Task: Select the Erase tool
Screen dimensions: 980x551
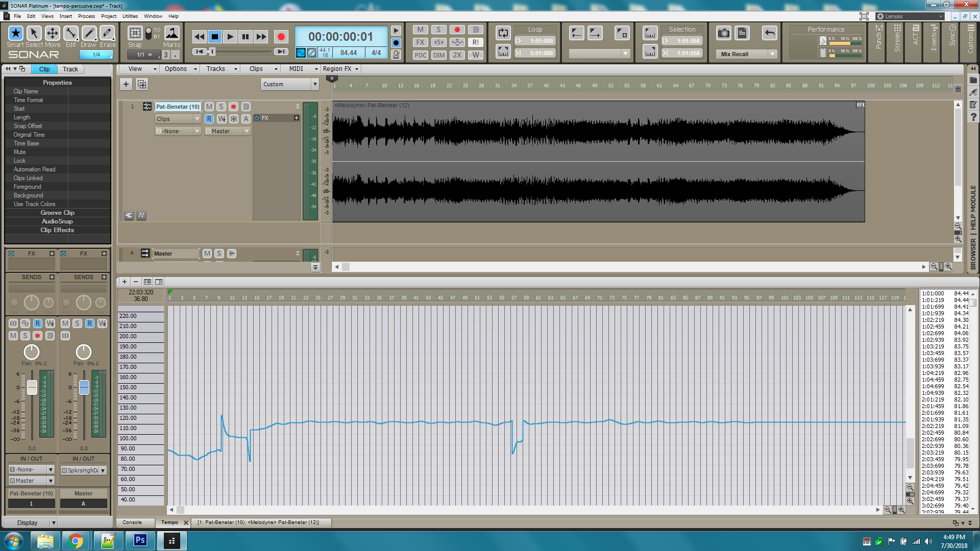Action: point(107,34)
